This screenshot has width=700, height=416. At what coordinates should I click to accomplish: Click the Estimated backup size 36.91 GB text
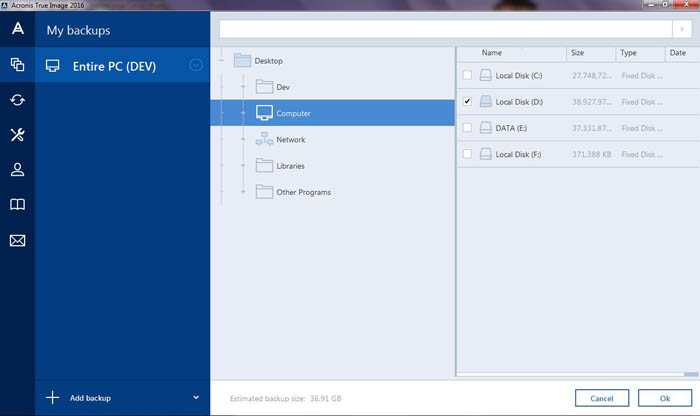pyautogui.click(x=285, y=398)
